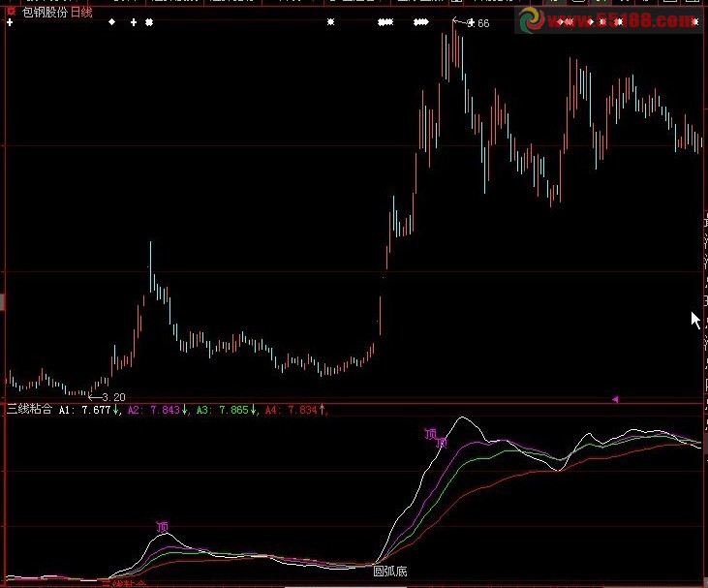Click the 包钢股份 stock name title
Screen dimensions: 708x588
click(45, 13)
